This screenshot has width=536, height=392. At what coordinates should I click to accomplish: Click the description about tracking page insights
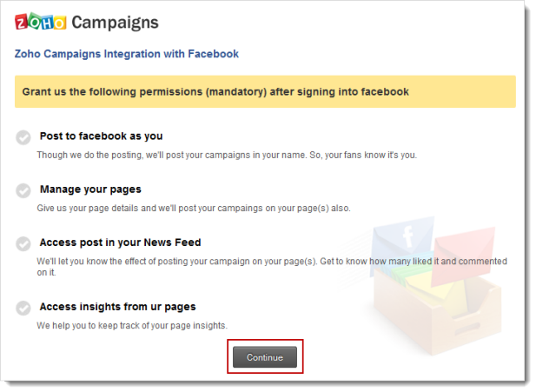131,325
